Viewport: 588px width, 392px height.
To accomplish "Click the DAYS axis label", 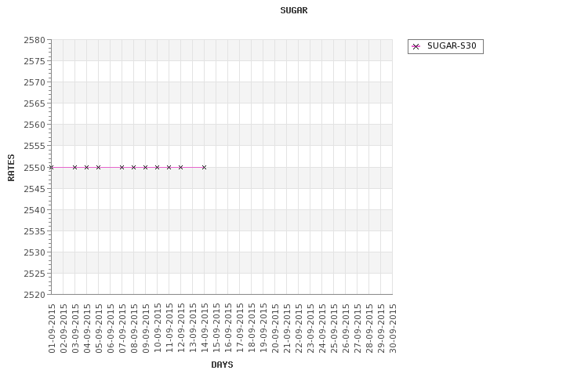I will [x=222, y=365].
